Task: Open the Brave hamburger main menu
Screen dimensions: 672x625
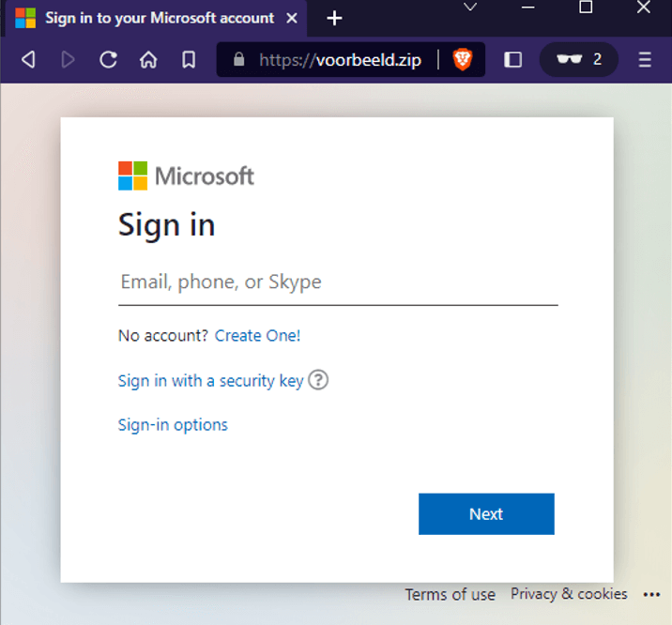Action: point(645,60)
